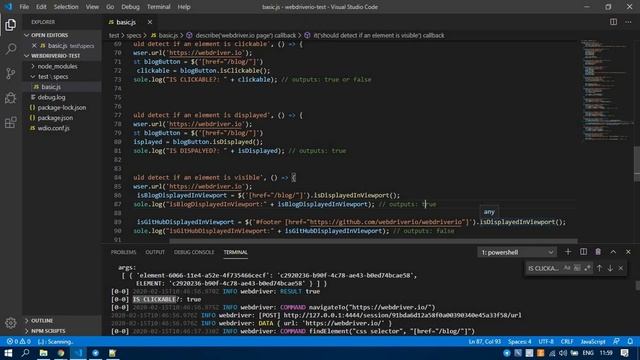Open the Selection menu
Image resolution: width=640 pixels, height=360 pixels.
[66, 7]
